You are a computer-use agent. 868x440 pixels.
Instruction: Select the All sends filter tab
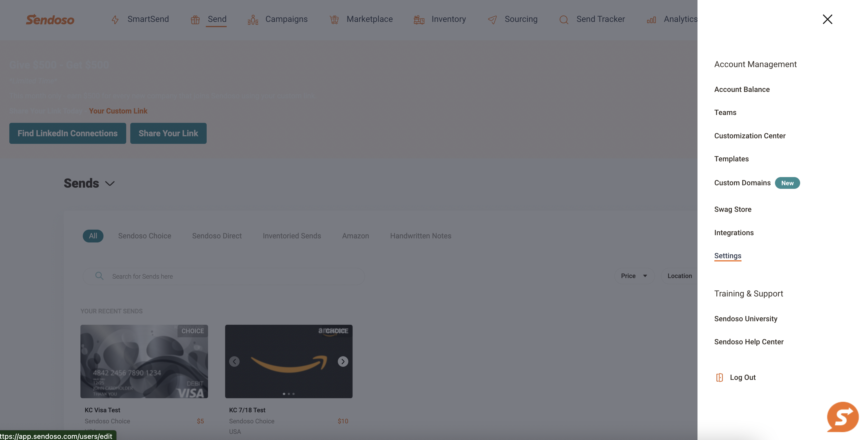[93, 236]
